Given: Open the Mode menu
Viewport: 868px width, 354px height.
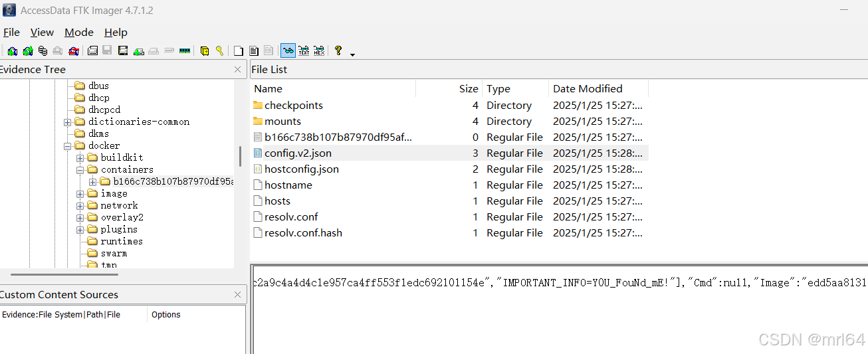Looking at the screenshot, I should click(79, 32).
